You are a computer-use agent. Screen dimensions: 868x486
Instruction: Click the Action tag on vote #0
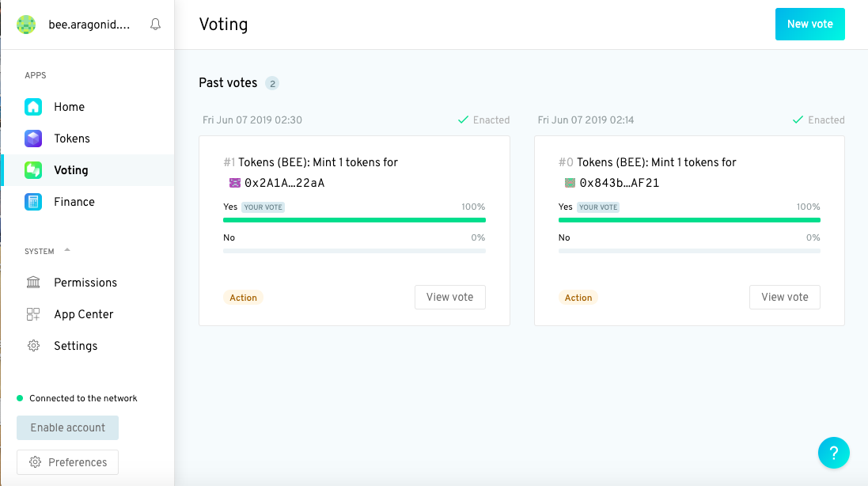(578, 298)
